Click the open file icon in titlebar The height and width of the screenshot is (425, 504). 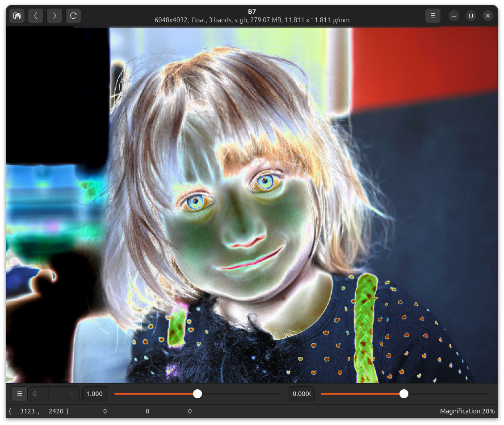[x=17, y=16]
